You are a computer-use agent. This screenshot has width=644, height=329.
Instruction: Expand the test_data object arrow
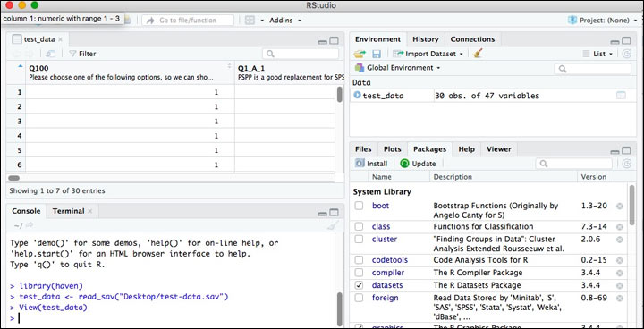coord(357,95)
